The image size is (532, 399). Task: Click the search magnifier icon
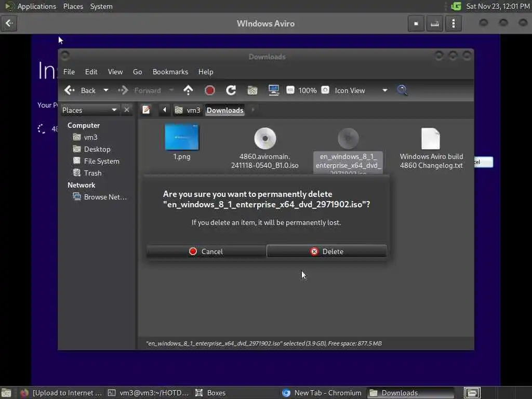(403, 90)
